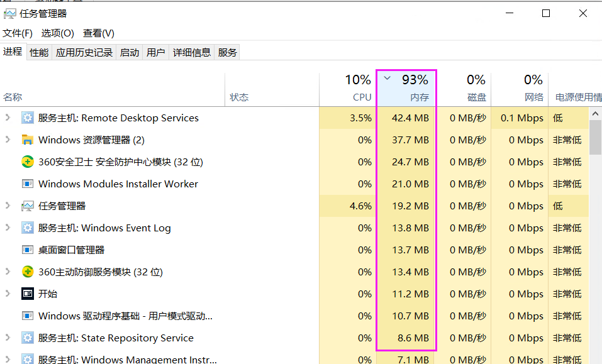Expand the Windows 资源管理器 (2) group
This screenshot has height=364, width=602.
click(8, 140)
